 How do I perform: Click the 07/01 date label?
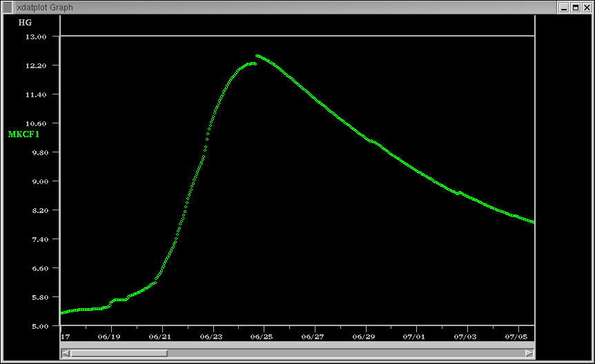coord(414,336)
